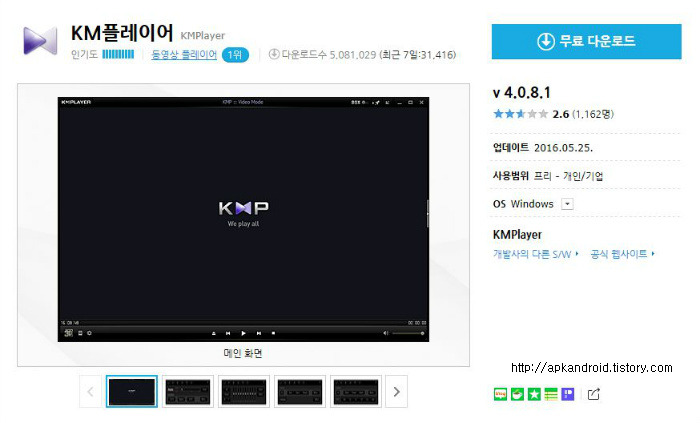Screen dimensions: 700x423
Task: Click the eject open-file icon in preview
Action: [213, 333]
